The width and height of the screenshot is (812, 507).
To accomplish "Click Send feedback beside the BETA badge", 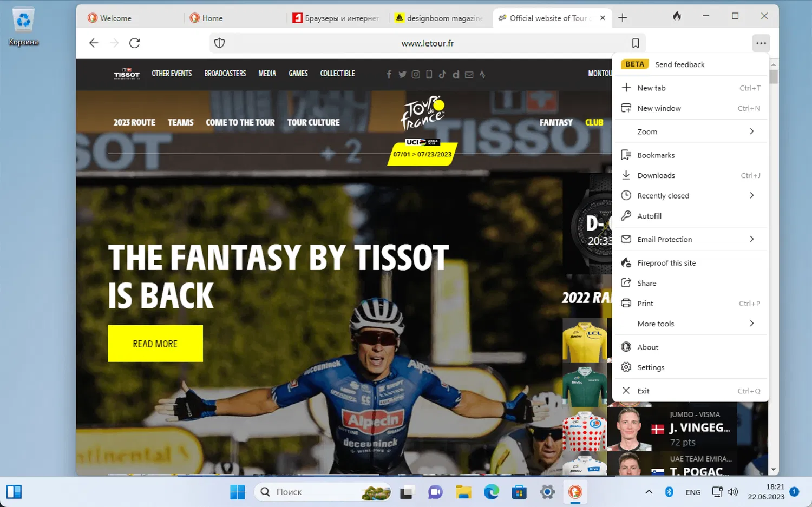I will 680,64.
